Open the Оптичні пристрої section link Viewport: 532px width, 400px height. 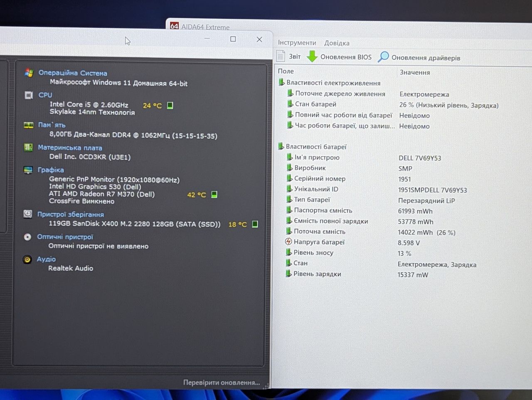(65, 237)
